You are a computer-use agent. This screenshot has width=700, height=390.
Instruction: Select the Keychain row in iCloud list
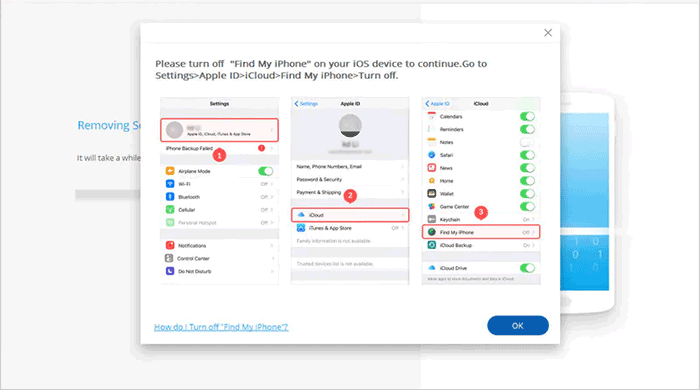[x=481, y=220]
